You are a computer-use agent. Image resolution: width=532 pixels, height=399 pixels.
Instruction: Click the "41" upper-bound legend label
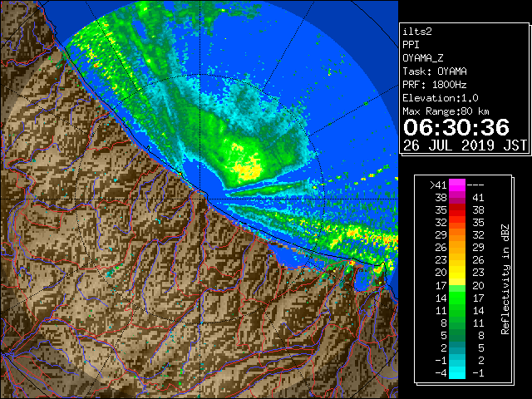click(x=478, y=198)
